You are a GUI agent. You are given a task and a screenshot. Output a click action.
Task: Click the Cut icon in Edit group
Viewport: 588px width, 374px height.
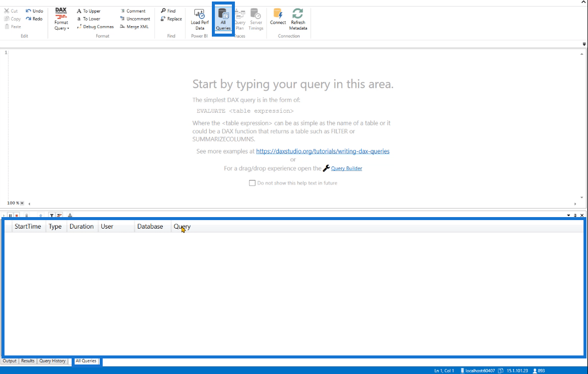click(7, 11)
